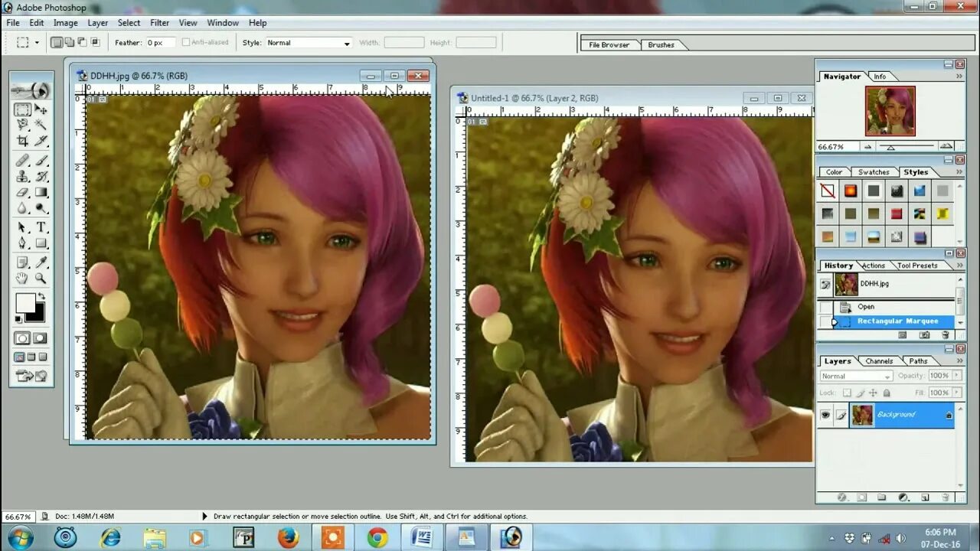Screen dimensions: 980x551
Task: Create a new layer icon
Action: pos(925,497)
